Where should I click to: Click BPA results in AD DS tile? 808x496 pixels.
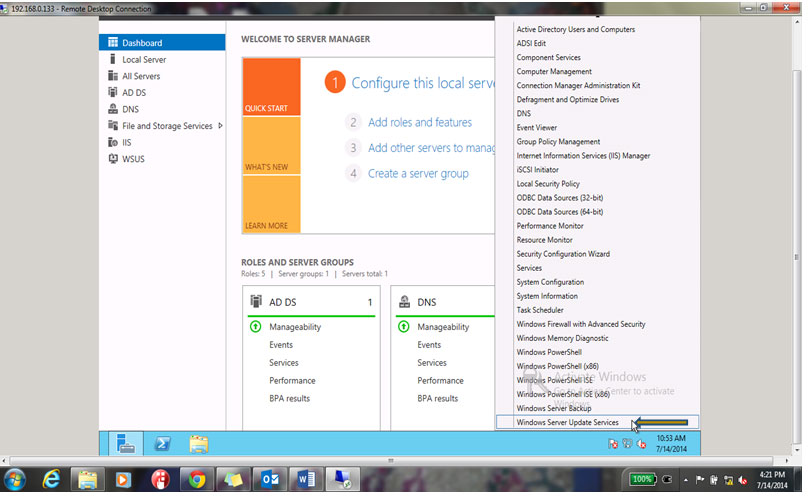(290, 399)
